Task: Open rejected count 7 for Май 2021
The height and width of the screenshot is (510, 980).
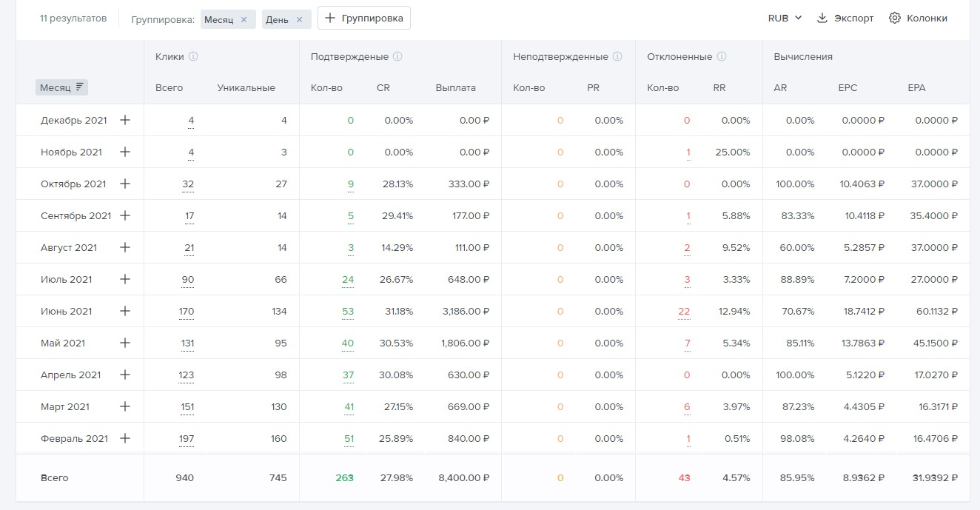Action: tap(688, 343)
